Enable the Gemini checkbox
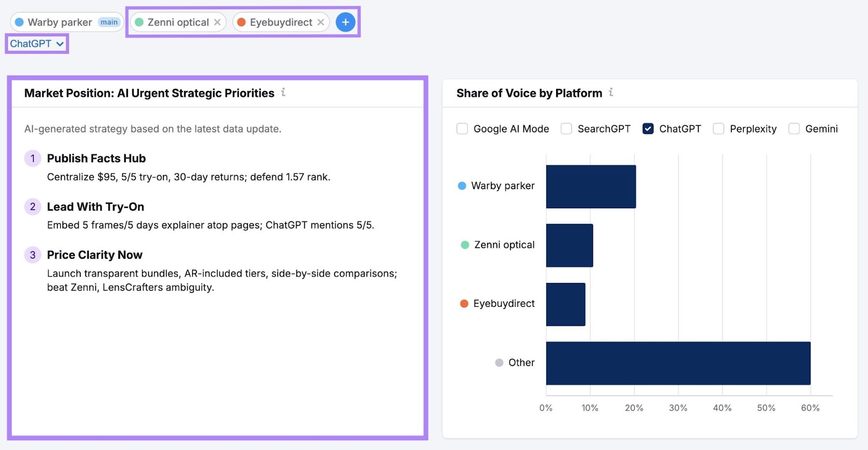 tap(794, 128)
